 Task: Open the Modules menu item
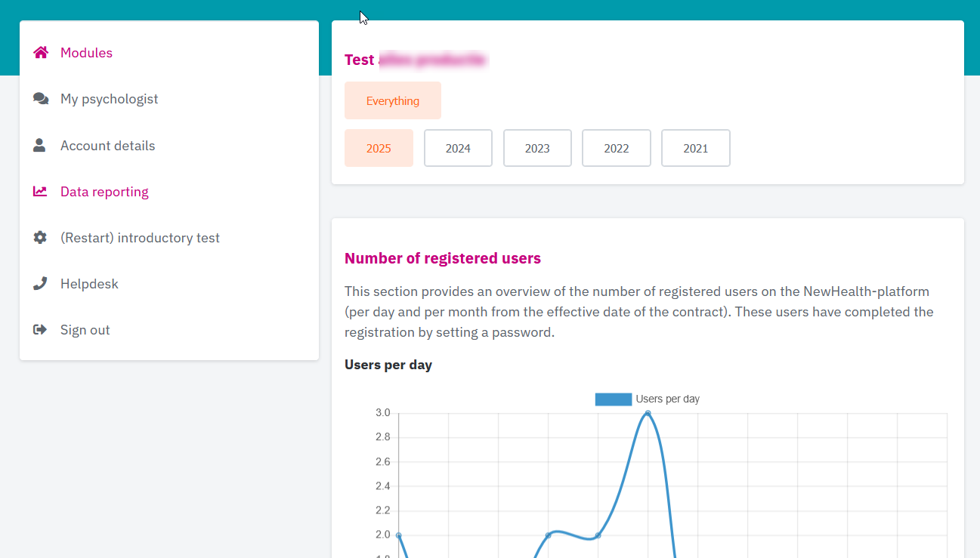[x=86, y=53]
